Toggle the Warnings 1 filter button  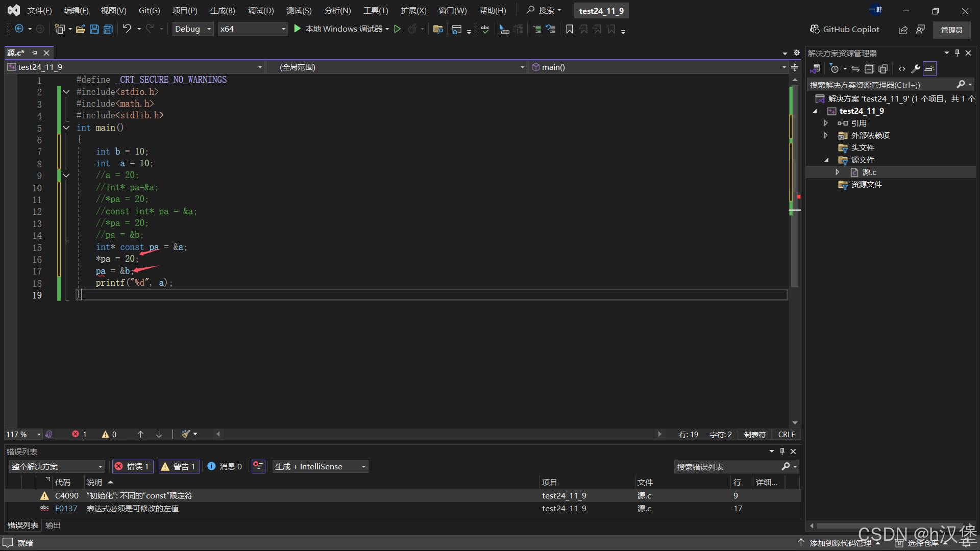point(178,466)
